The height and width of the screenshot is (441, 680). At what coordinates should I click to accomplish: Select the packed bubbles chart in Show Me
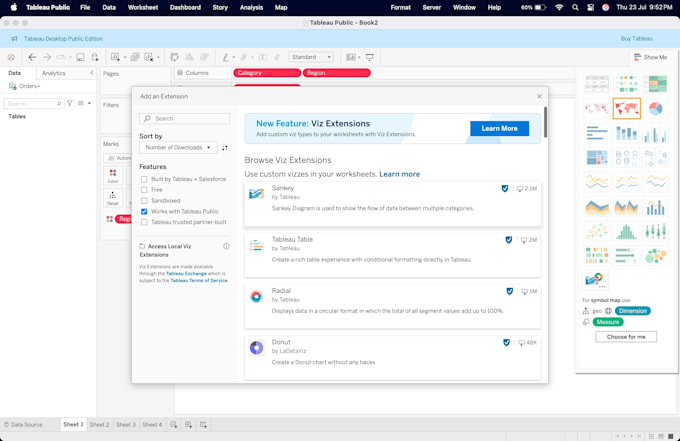tap(655, 256)
